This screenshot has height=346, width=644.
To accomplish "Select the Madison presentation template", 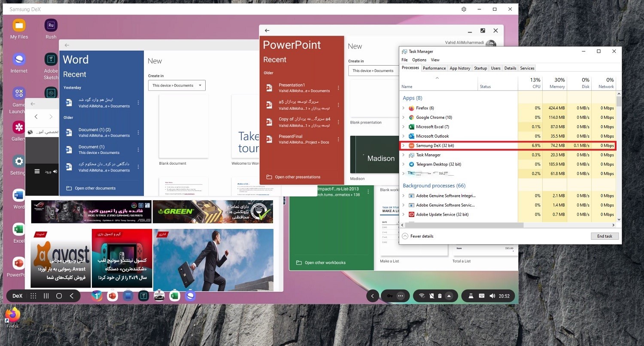I will click(x=375, y=154).
